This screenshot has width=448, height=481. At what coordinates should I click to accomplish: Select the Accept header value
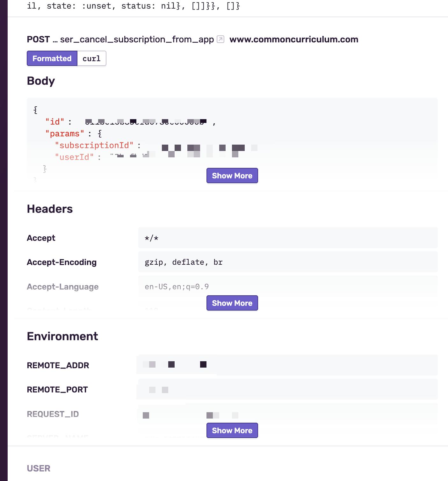pyautogui.click(x=152, y=238)
